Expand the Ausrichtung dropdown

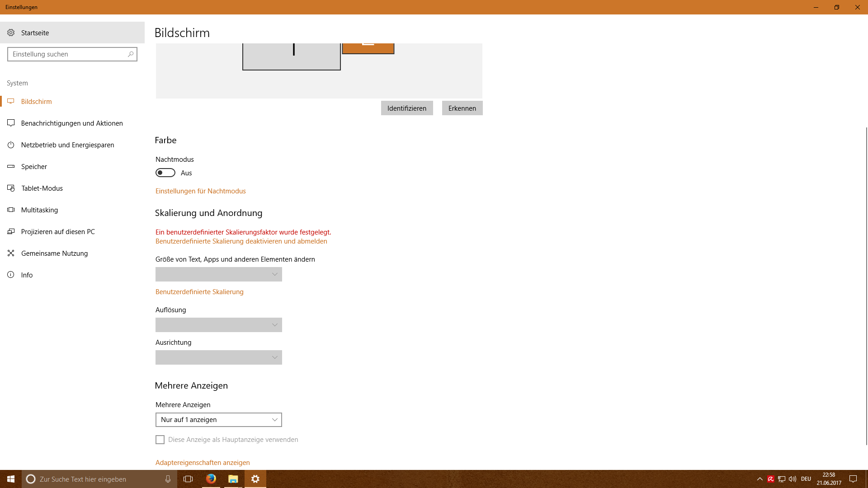[219, 357]
